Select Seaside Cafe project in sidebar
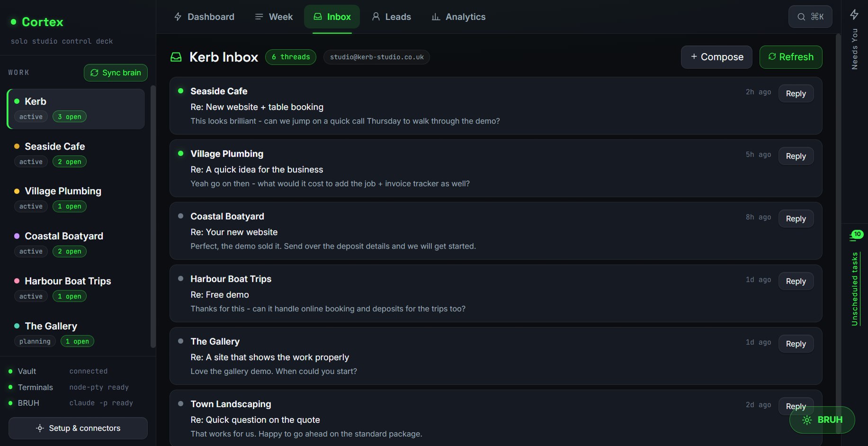 tap(76, 154)
